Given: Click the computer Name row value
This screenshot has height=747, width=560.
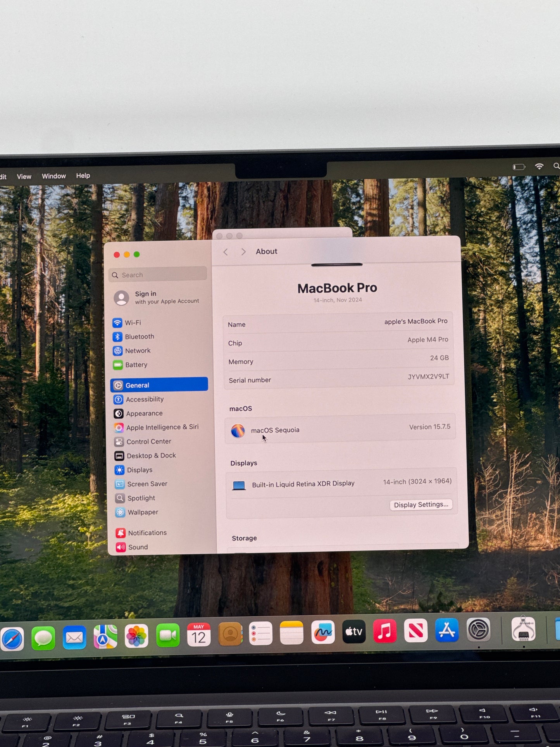Looking at the screenshot, I should pyautogui.click(x=416, y=321).
